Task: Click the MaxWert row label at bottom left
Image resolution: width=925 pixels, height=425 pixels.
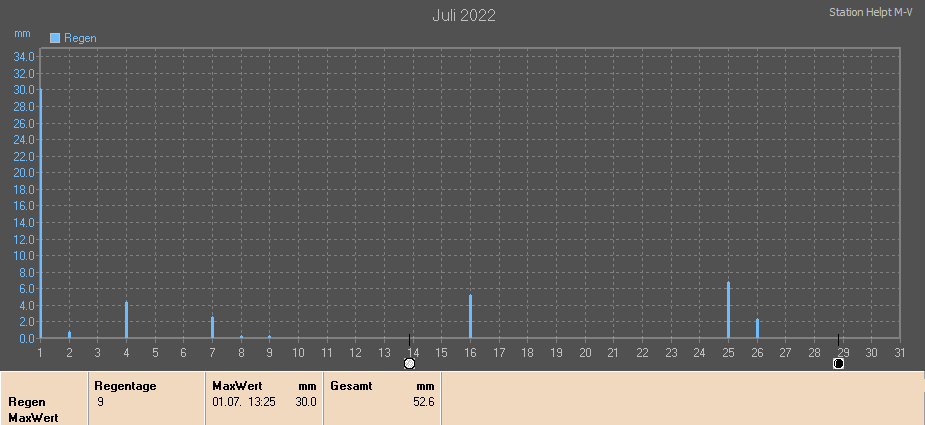Action: [x=33, y=419]
